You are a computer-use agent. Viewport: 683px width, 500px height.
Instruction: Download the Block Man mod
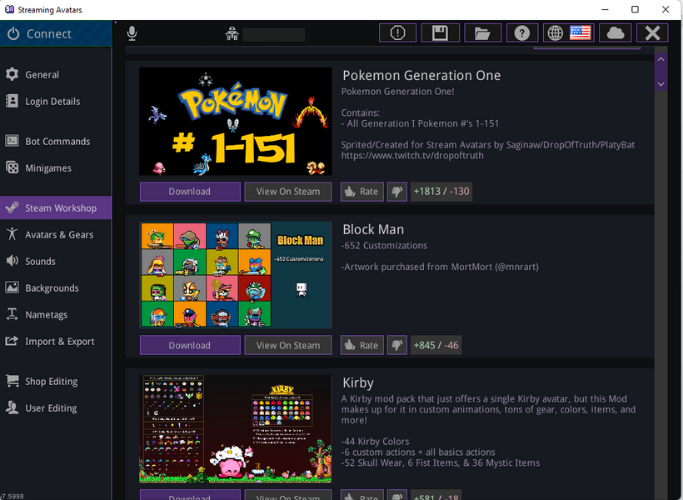point(190,345)
